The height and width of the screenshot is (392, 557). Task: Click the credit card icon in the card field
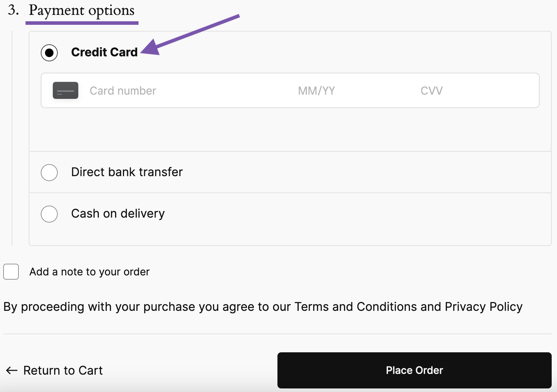coord(66,90)
